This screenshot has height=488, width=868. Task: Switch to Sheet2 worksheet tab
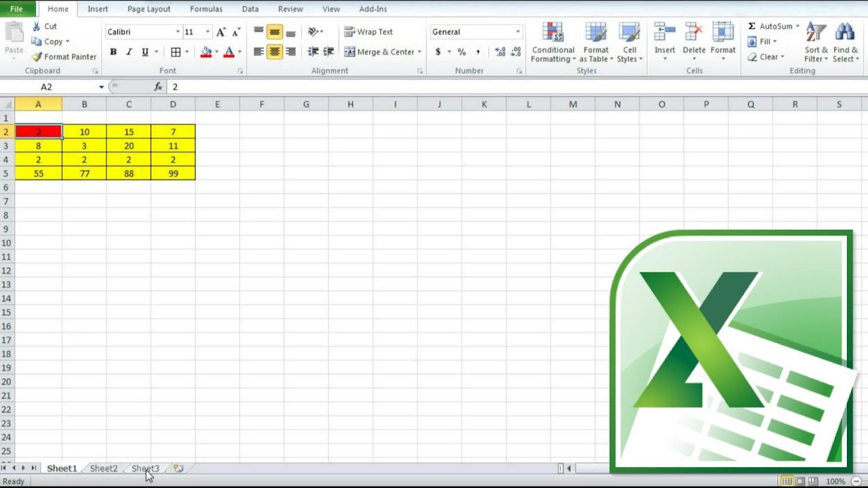click(x=104, y=468)
